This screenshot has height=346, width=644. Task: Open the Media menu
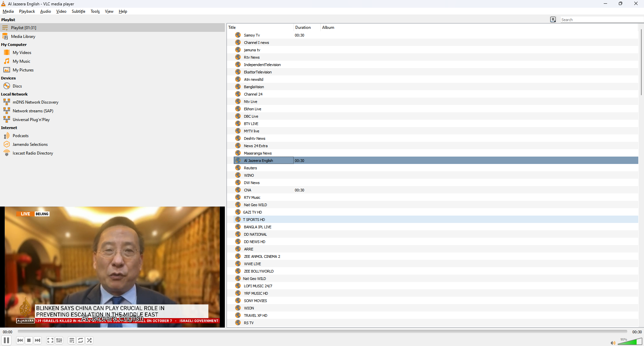(x=8, y=11)
